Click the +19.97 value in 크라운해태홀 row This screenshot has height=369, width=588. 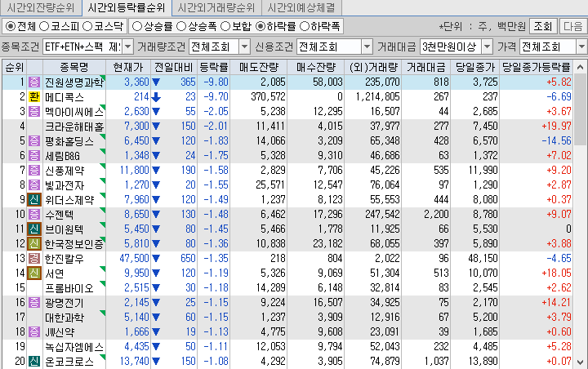pos(556,126)
